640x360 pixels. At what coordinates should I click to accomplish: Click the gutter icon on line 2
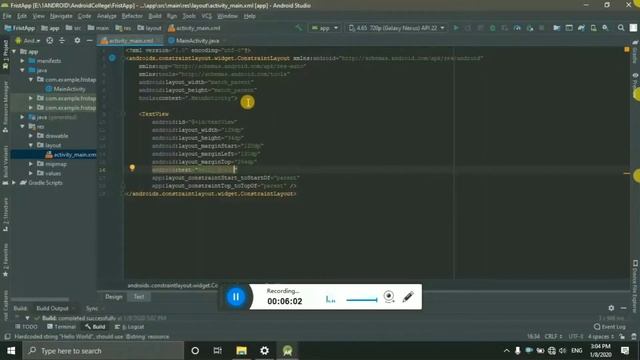(x=112, y=58)
